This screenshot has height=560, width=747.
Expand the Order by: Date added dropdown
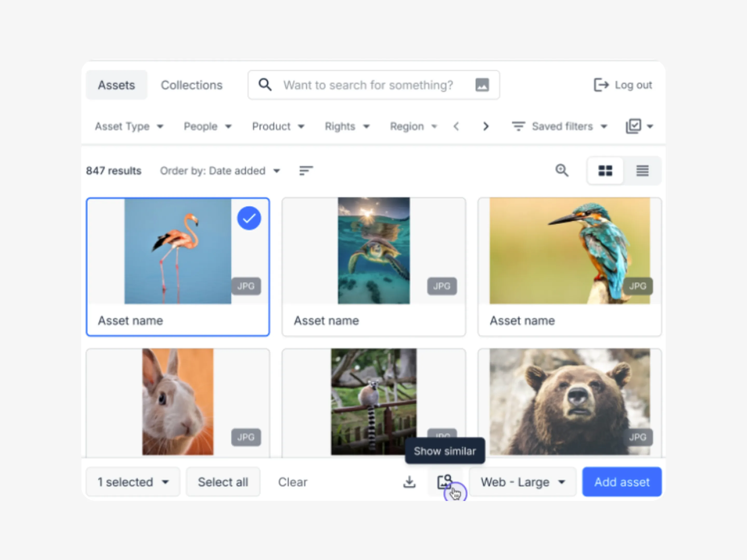pos(220,171)
